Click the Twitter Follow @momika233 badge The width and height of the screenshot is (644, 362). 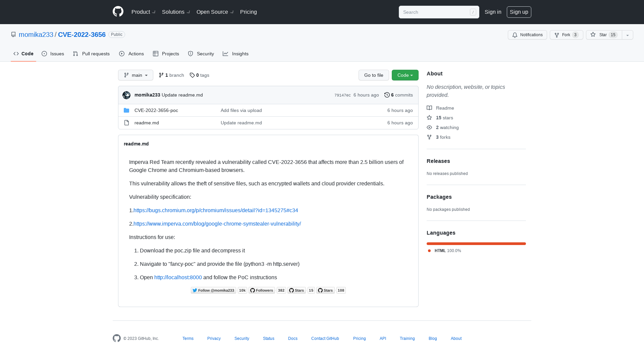tap(213, 290)
